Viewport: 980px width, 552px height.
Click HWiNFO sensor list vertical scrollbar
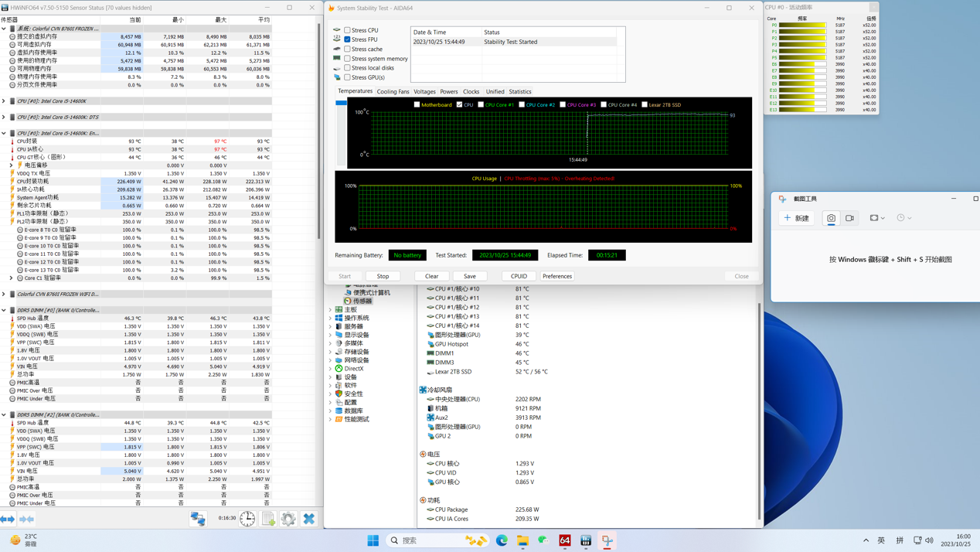[x=319, y=130]
